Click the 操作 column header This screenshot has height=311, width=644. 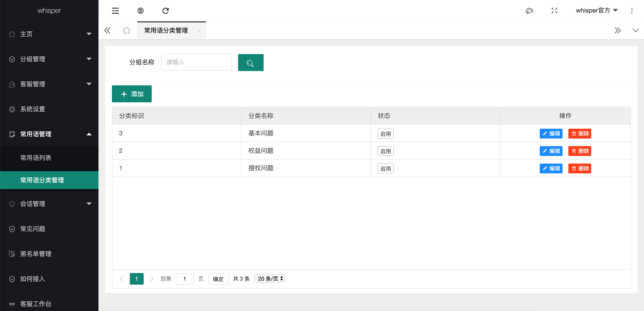[x=565, y=116]
